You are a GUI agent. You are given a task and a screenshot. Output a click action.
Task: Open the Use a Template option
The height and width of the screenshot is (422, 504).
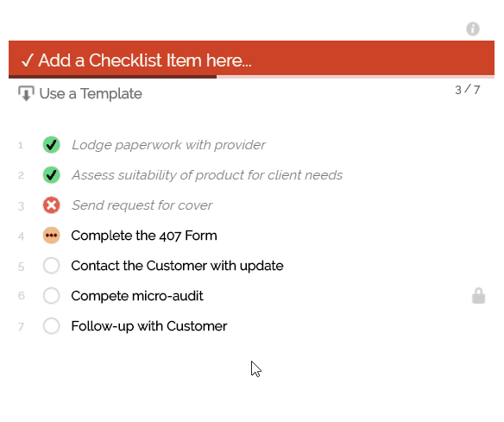(80, 93)
